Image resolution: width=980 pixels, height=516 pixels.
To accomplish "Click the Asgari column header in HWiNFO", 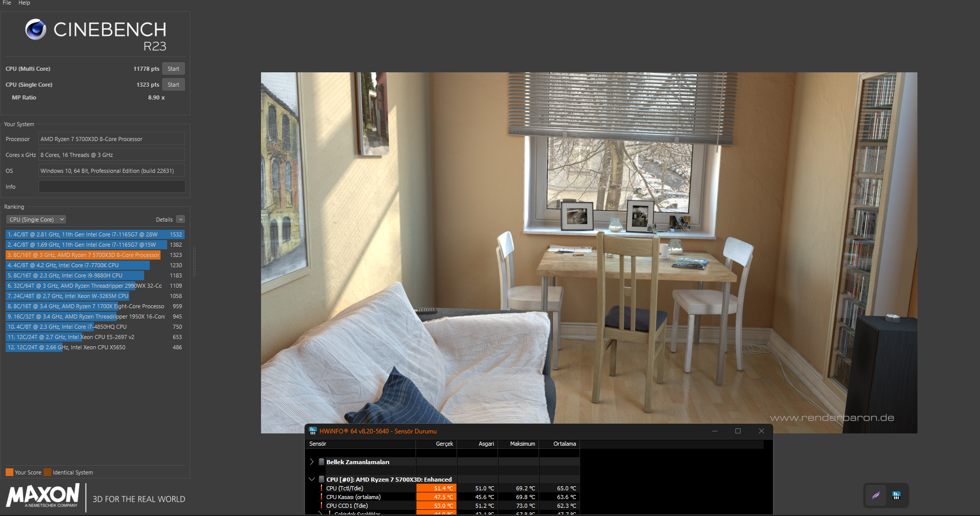I will (x=477, y=444).
